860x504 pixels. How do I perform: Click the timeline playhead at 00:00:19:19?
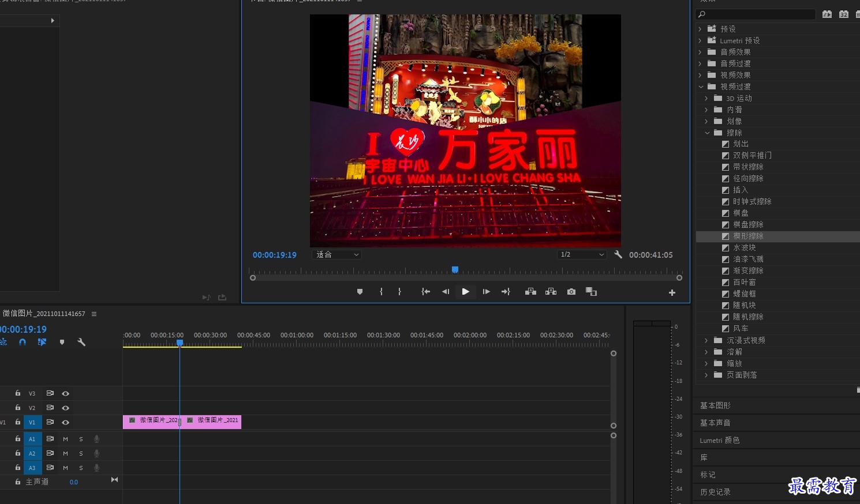tap(180, 343)
